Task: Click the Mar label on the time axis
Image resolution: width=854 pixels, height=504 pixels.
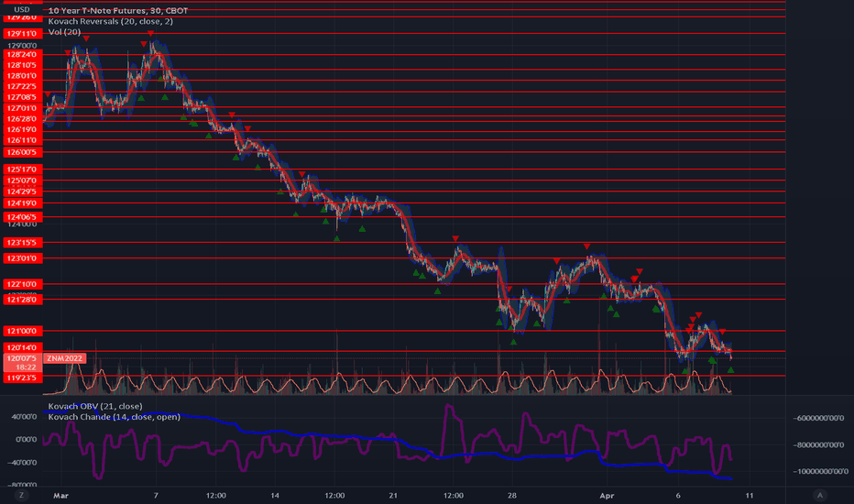Action: 60,495
